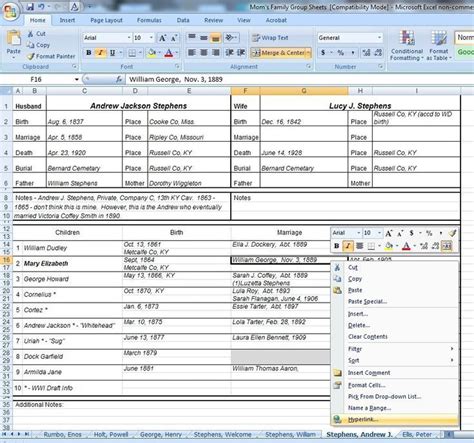Open the Review ribbon tab
The image size is (474, 443).
coord(213,20)
